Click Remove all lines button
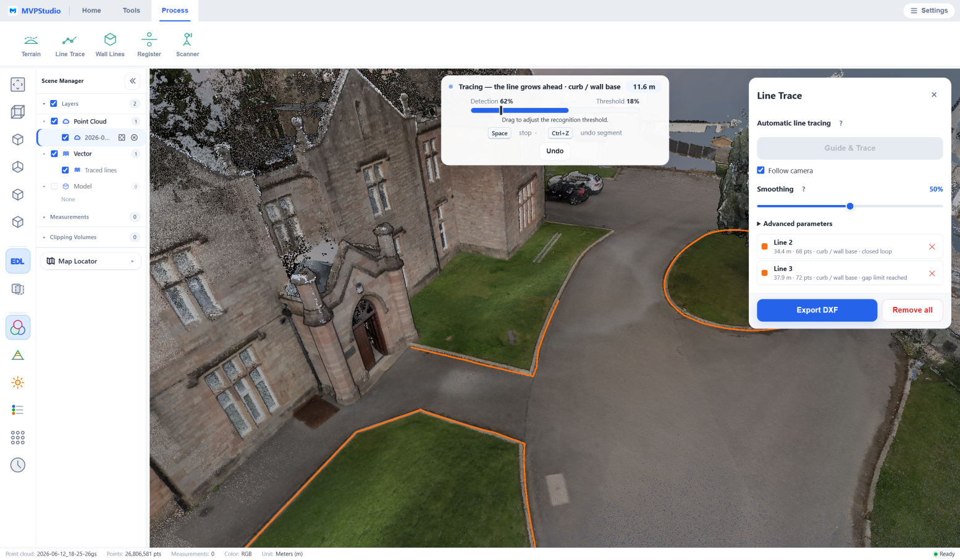This screenshot has height=560, width=960. click(x=912, y=310)
